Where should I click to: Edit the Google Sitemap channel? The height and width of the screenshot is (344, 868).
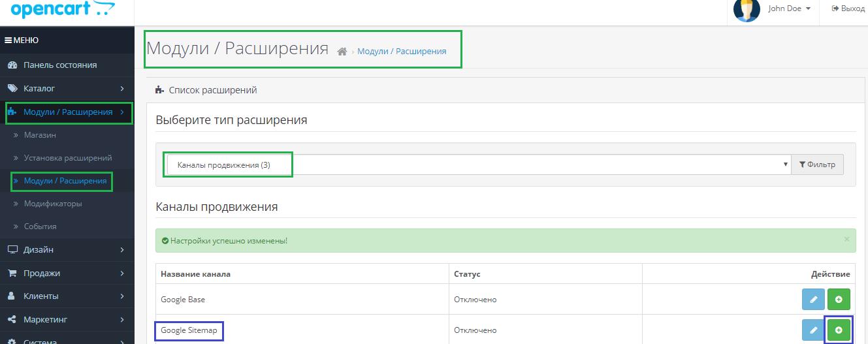point(813,330)
